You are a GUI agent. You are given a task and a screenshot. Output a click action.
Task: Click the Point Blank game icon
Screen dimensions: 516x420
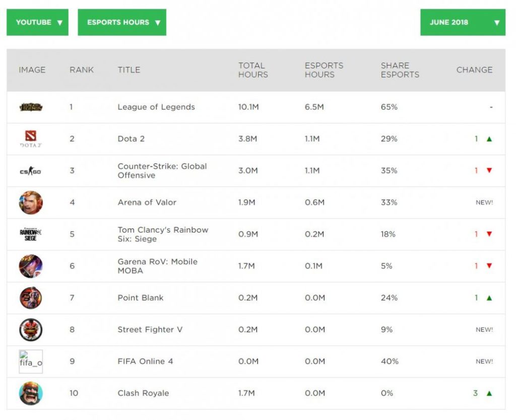point(31,298)
